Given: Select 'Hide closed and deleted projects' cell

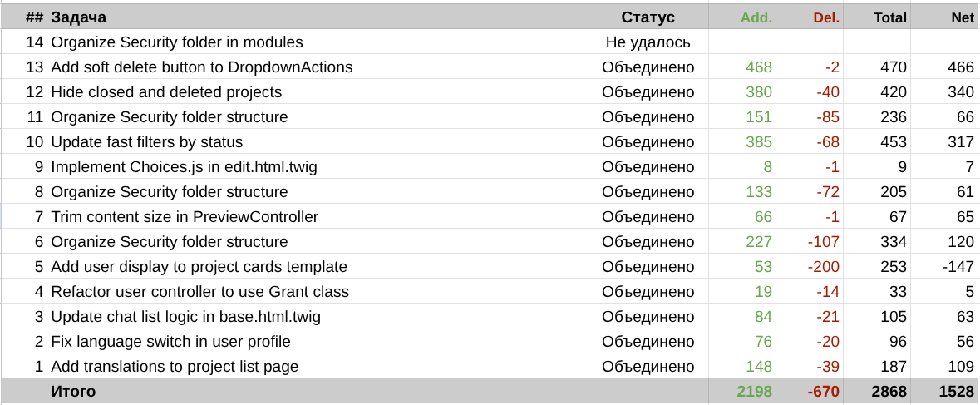Looking at the screenshot, I should (x=166, y=92).
